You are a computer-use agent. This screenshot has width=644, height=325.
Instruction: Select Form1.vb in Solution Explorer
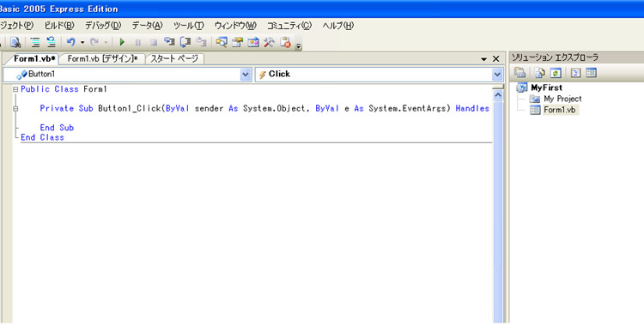pyautogui.click(x=559, y=110)
